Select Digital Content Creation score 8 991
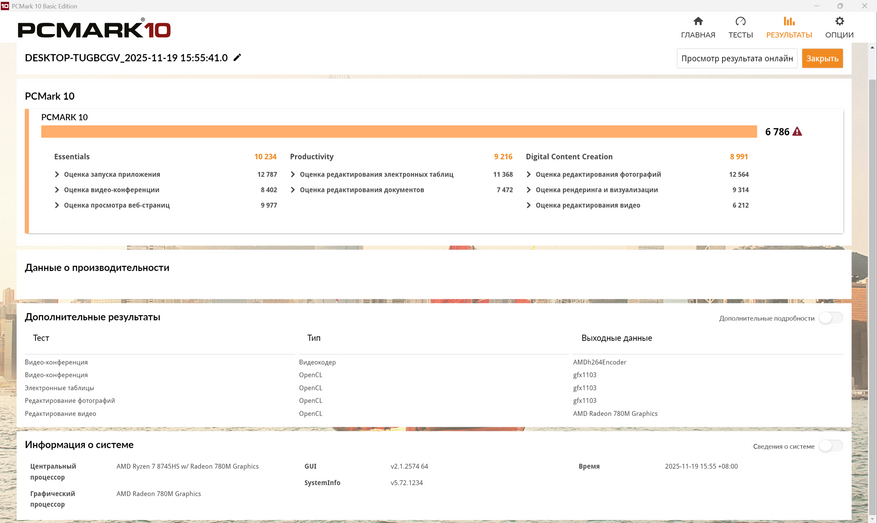The height and width of the screenshot is (523, 877). click(x=738, y=157)
